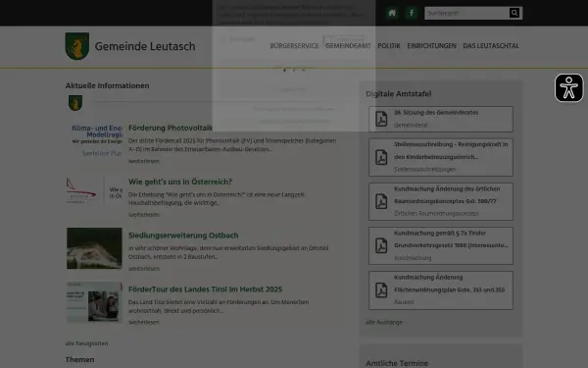Click the Aktuelle Informationen heading
Image resolution: width=588 pixels, height=368 pixels.
click(107, 85)
